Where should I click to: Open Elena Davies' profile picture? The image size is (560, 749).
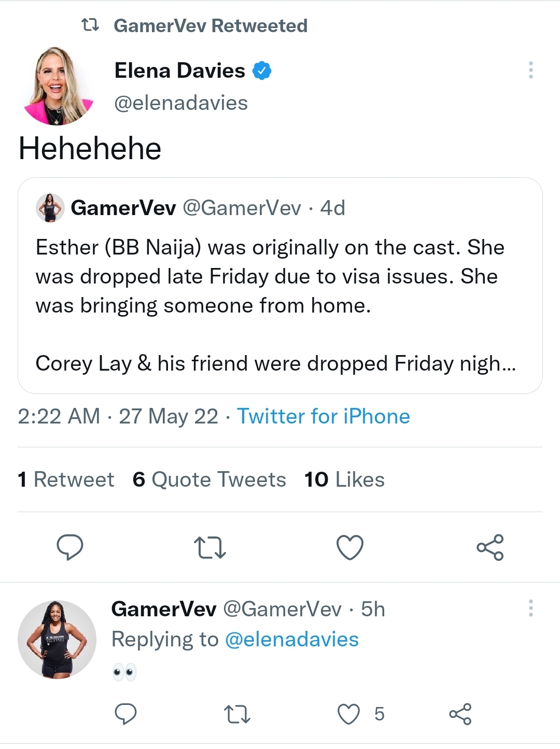[x=58, y=86]
